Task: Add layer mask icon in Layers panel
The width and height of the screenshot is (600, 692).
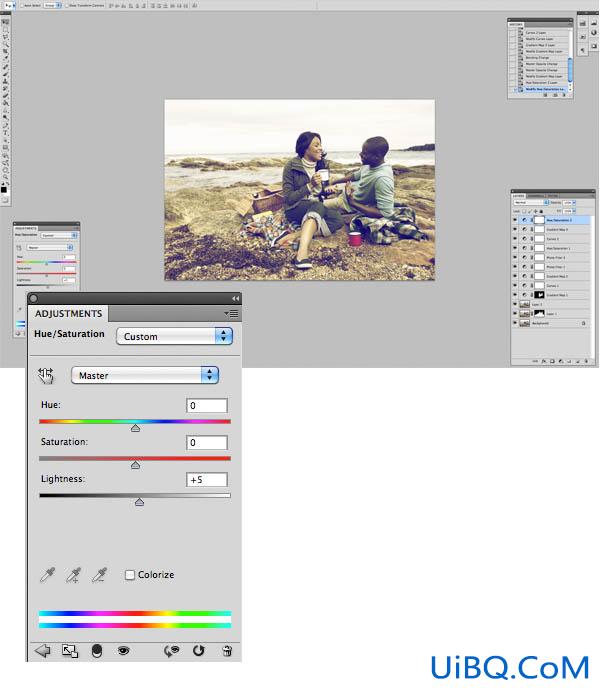Action: tap(552, 361)
